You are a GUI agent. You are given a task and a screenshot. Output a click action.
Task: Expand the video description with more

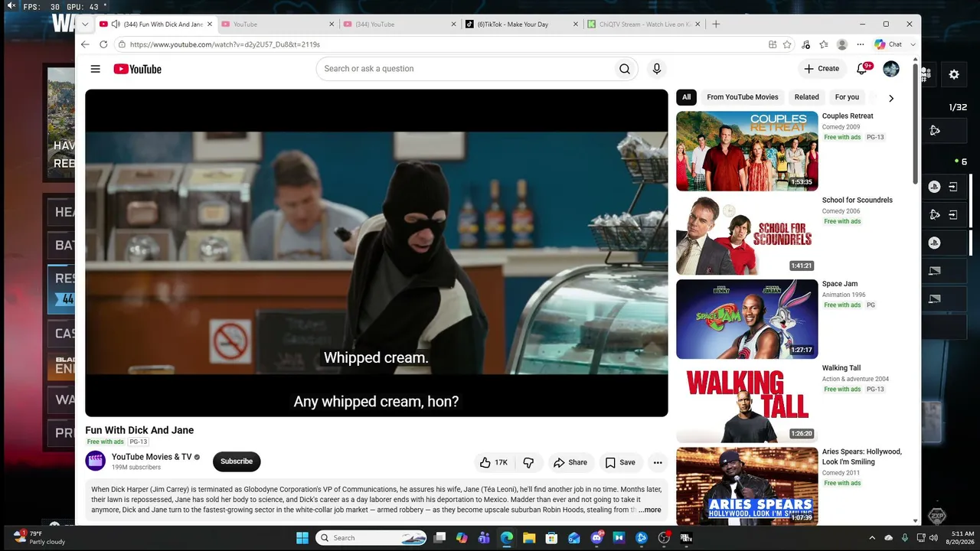(x=650, y=510)
